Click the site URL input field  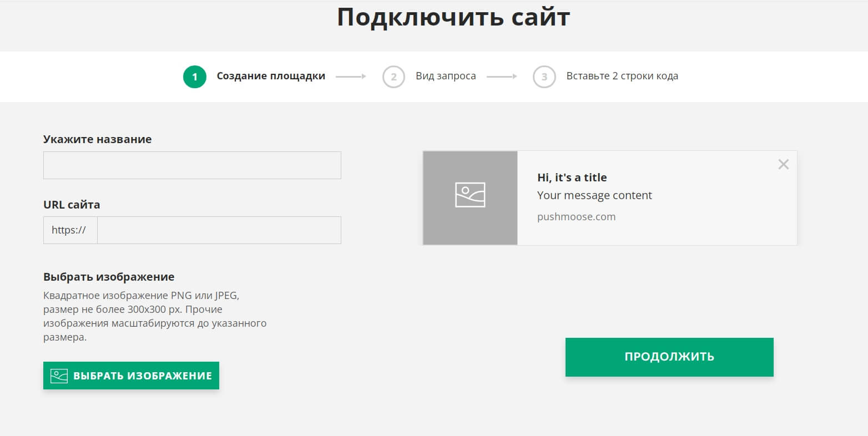pos(219,230)
